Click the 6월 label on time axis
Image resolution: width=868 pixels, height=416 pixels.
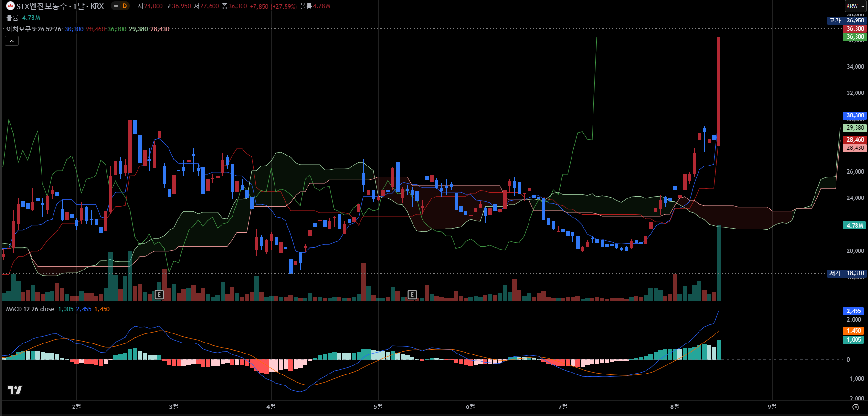pos(471,407)
